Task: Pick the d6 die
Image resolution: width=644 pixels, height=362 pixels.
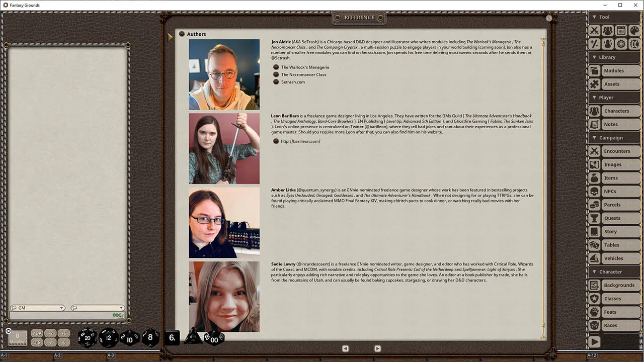Action: point(172,338)
